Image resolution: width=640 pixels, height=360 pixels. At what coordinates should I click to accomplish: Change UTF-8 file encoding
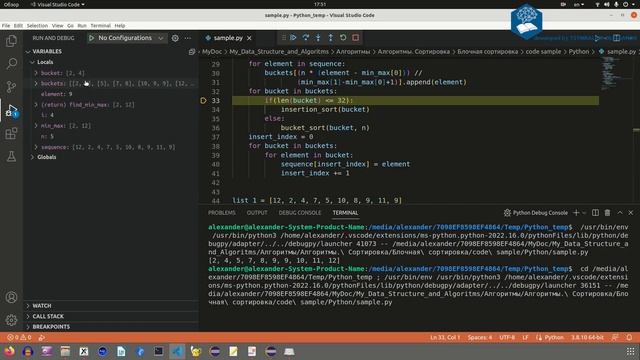[507, 338]
